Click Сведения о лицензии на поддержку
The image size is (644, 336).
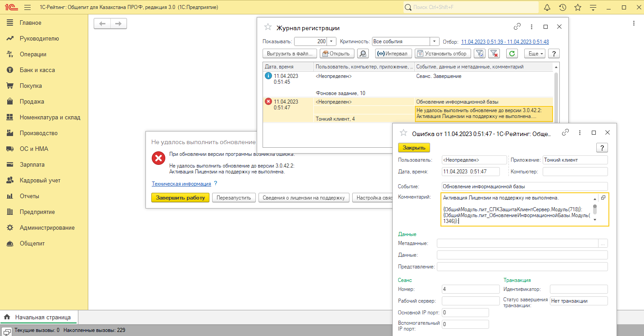[304, 198]
